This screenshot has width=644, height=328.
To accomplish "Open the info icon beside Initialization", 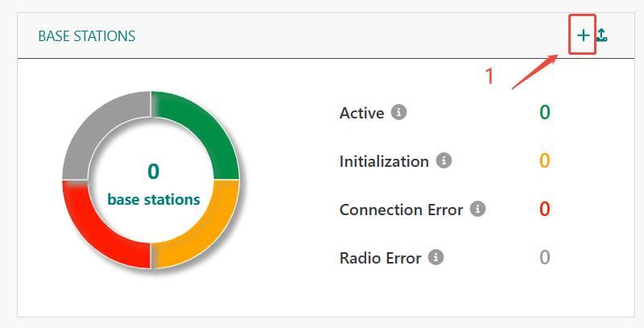I will [444, 160].
